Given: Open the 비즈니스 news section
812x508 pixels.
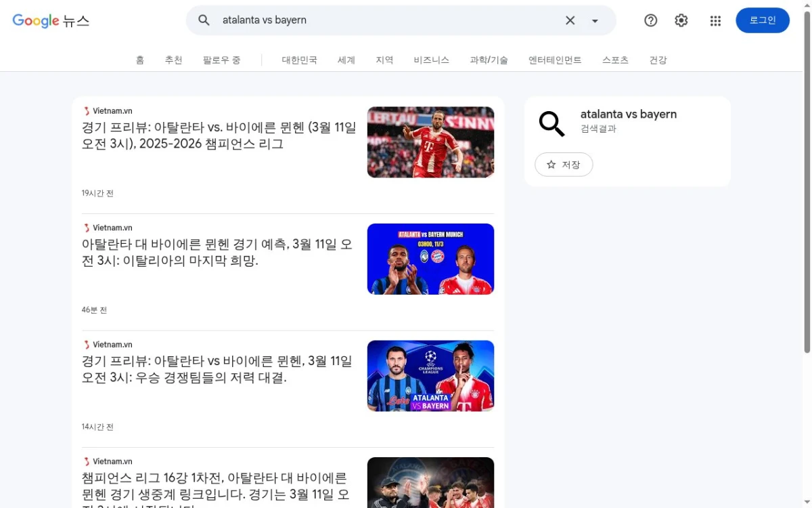Looking at the screenshot, I should pyautogui.click(x=431, y=60).
